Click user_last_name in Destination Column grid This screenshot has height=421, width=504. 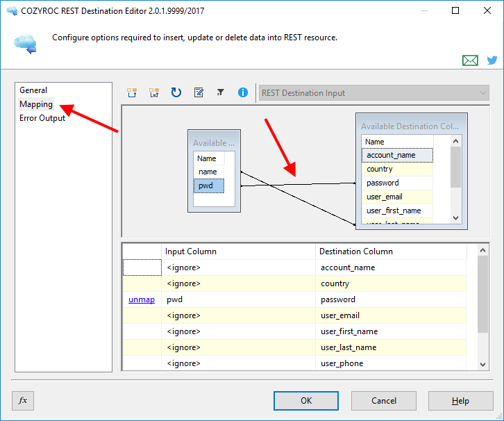coord(391,347)
